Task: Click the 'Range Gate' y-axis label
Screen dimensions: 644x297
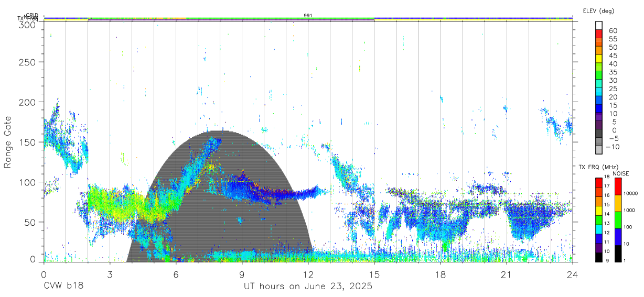Action: coord(8,142)
